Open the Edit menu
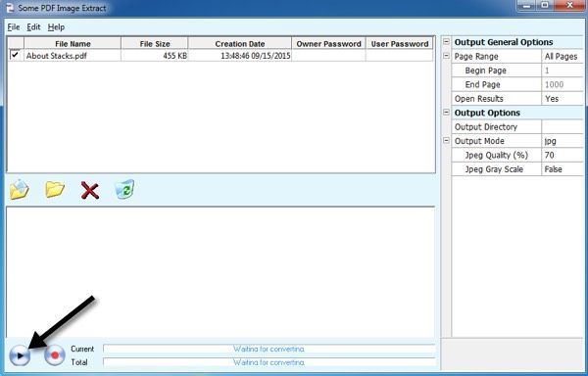588x376 pixels. click(33, 27)
